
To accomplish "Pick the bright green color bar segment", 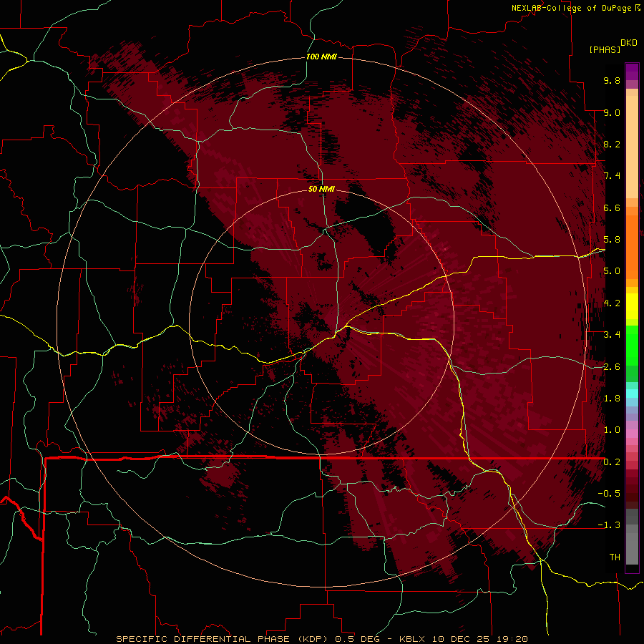I will (x=632, y=345).
